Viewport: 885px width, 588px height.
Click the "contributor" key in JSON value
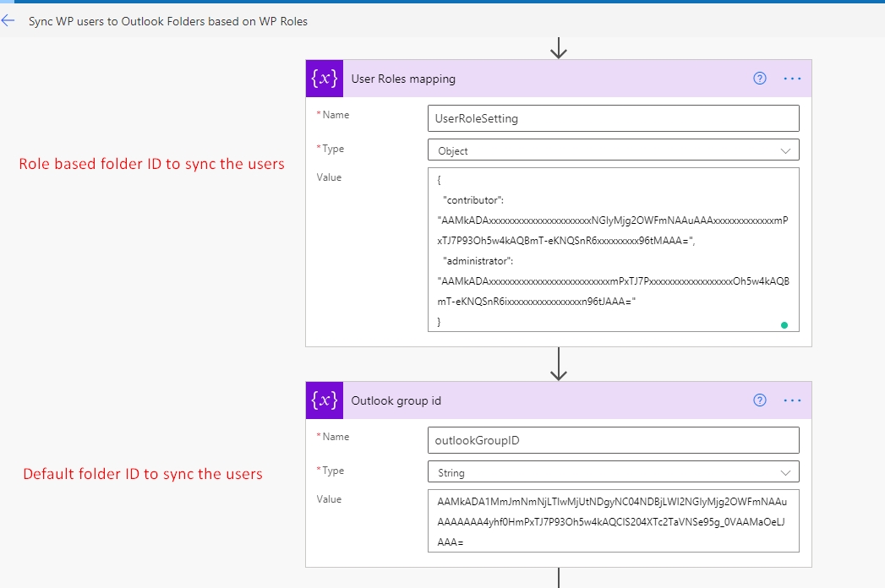[x=473, y=200]
